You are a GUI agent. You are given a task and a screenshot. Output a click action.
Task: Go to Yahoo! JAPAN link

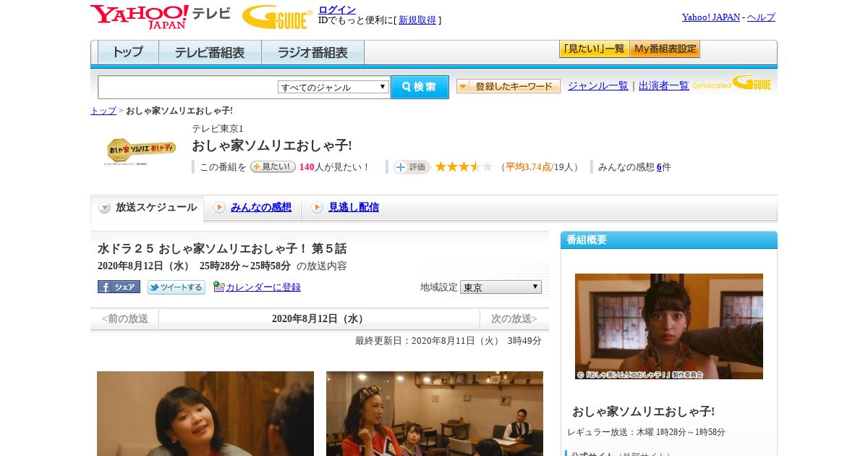point(711,17)
